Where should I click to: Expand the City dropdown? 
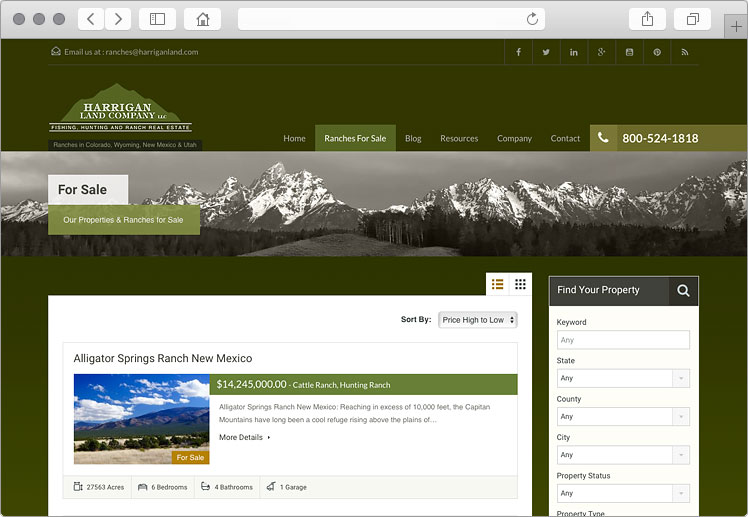(623, 455)
